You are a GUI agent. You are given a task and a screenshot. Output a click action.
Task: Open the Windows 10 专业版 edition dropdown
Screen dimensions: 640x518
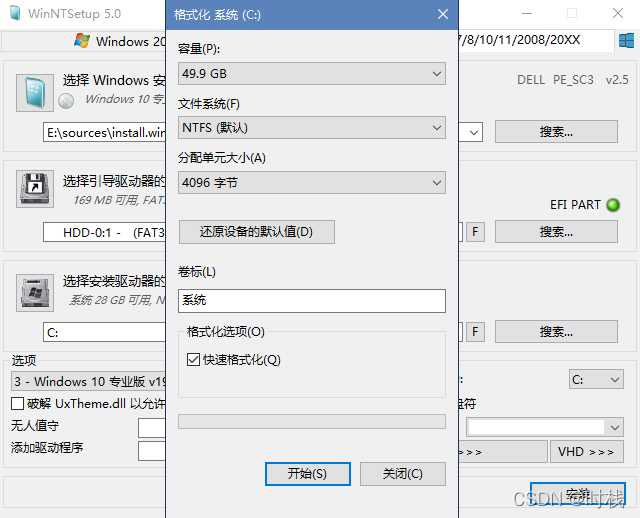click(89, 382)
